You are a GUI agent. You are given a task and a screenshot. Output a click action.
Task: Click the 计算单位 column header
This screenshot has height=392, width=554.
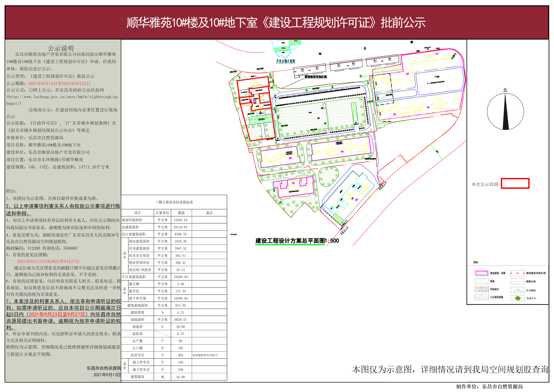tap(163, 213)
